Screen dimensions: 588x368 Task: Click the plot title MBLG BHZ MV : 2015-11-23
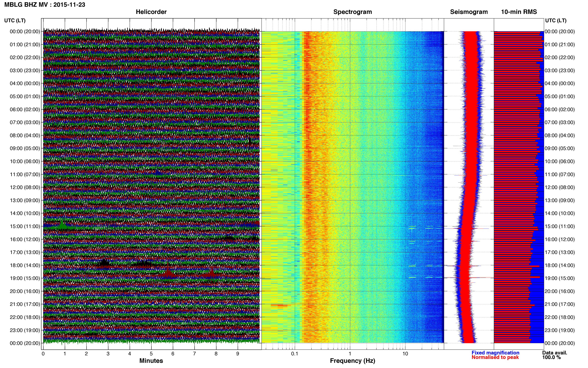[45, 5]
